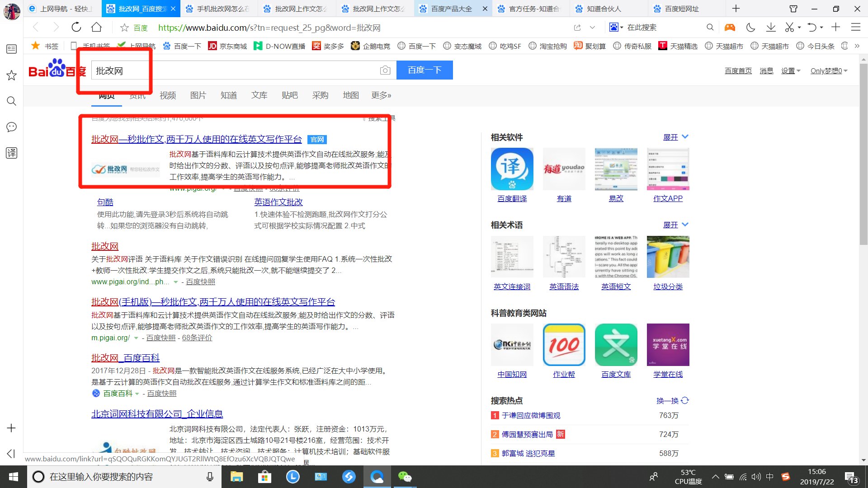Screen dimensions: 868x488
Task: Expand 相关术语 section with 展开
Action: (x=675, y=225)
